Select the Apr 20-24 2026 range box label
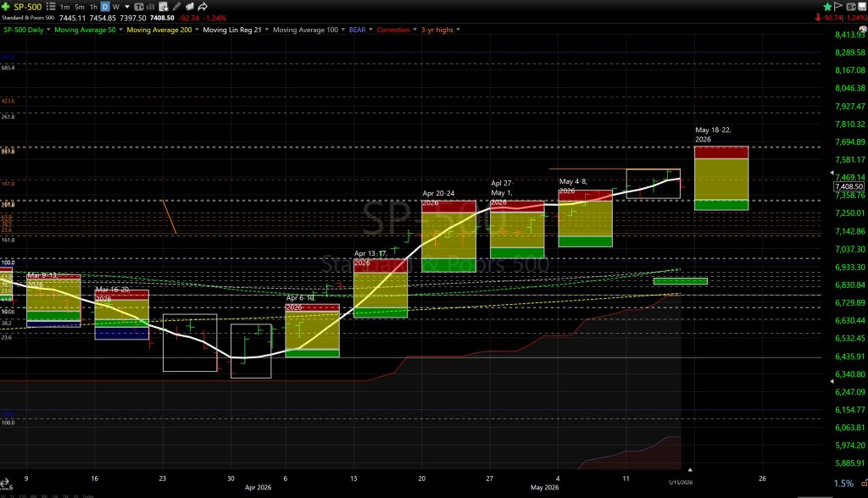 pyautogui.click(x=438, y=198)
